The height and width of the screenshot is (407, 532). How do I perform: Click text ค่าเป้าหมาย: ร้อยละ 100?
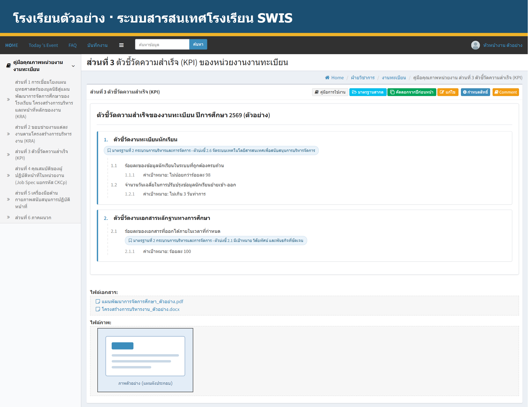[167, 252]
